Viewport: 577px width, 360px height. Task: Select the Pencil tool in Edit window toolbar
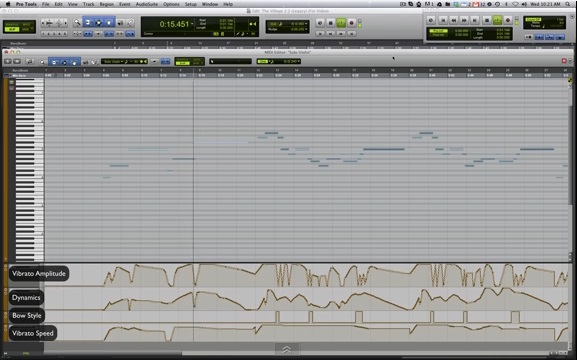pyautogui.click(x=130, y=23)
